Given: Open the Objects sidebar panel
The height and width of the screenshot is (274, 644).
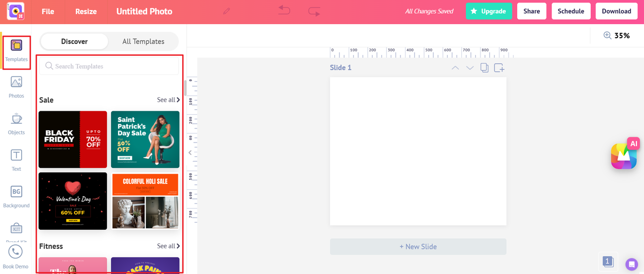Looking at the screenshot, I should point(16,124).
